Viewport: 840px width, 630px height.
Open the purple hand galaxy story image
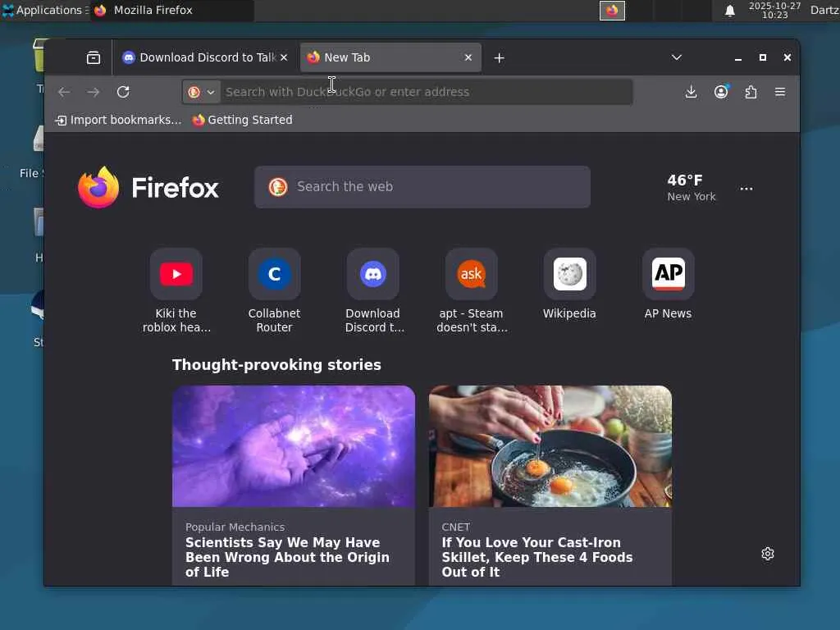click(294, 446)
